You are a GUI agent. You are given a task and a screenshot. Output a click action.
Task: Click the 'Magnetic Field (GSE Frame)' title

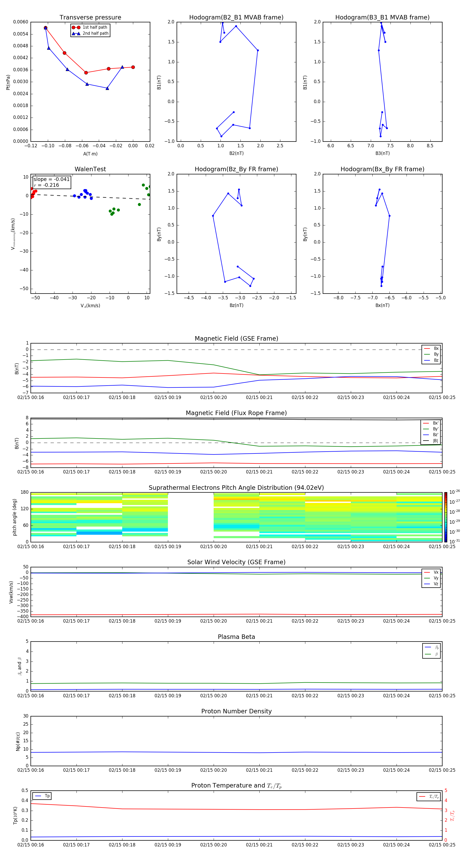236,339
